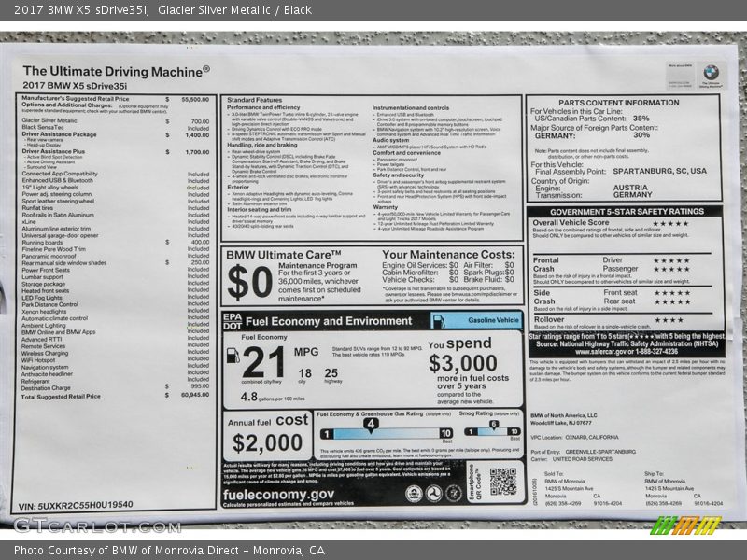
Task: Click 'The Ultimate Driving Machine' headline
Action: (x=116, y=72)
